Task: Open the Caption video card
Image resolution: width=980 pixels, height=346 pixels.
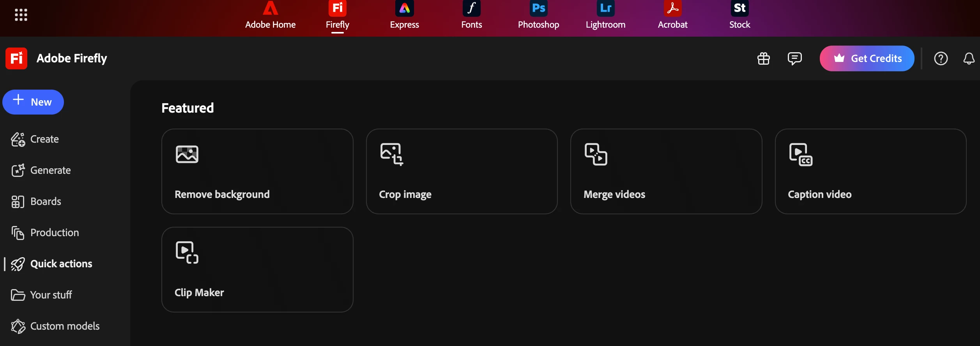Action: click(871, 171)
